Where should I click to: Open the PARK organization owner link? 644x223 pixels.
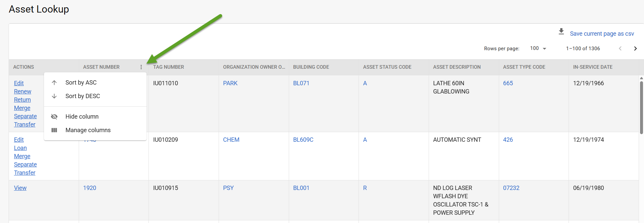230,83
